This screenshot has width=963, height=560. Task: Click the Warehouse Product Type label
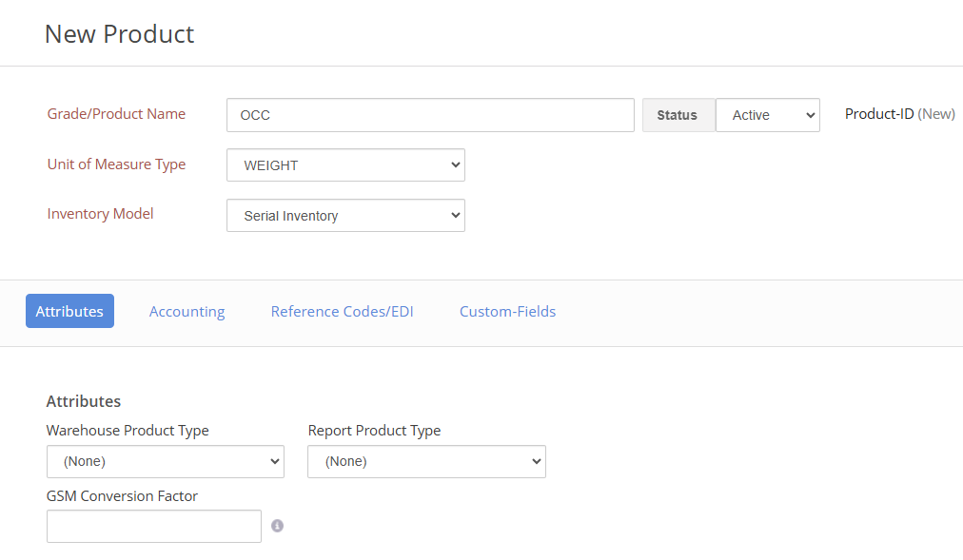pos(128,431)
